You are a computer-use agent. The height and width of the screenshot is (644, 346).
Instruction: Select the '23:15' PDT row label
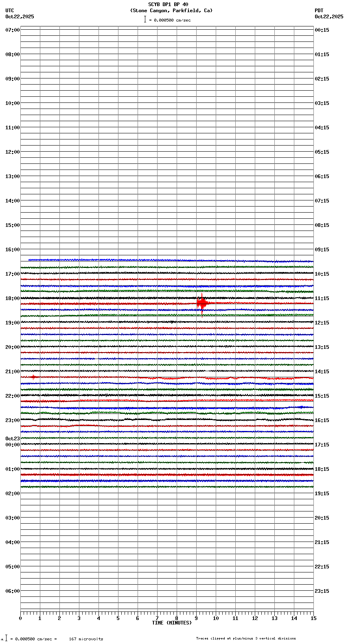click(x=322, y=591)
